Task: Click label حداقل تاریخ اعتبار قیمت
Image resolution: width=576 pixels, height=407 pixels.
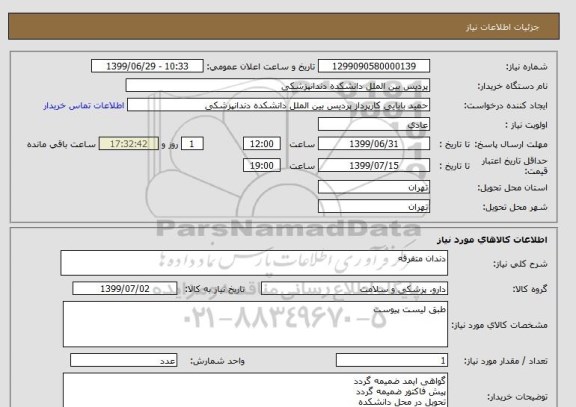Action: (514, 166)
